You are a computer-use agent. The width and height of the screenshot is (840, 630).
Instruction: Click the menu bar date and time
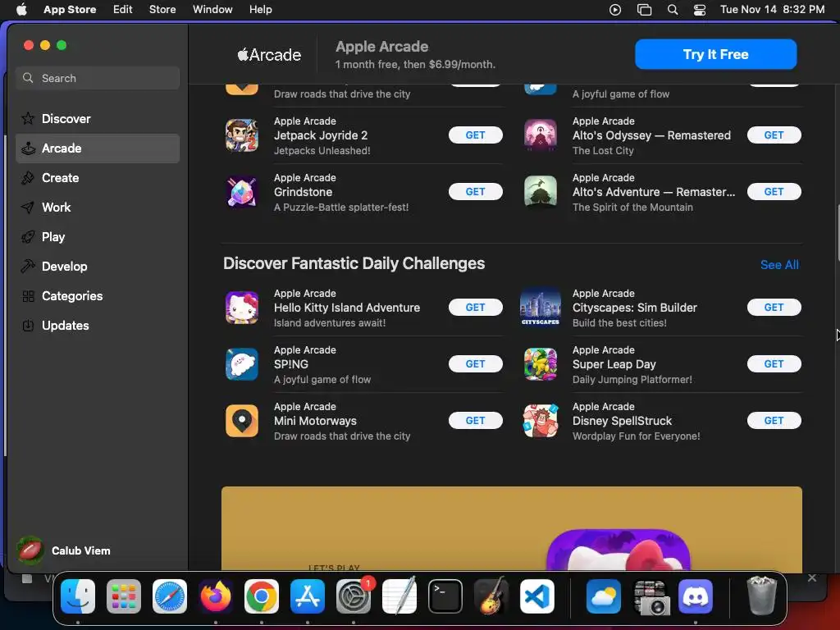[772, 10]
